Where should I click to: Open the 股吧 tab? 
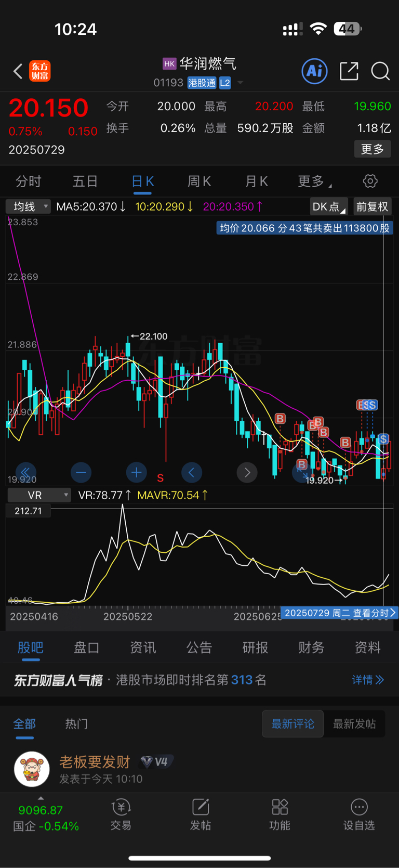point(31,647)
